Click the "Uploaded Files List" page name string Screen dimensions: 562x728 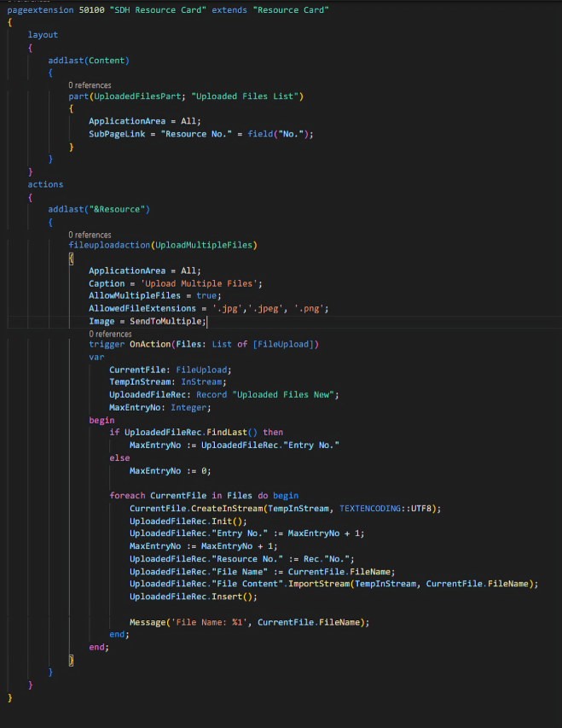[x=245, y=96]
